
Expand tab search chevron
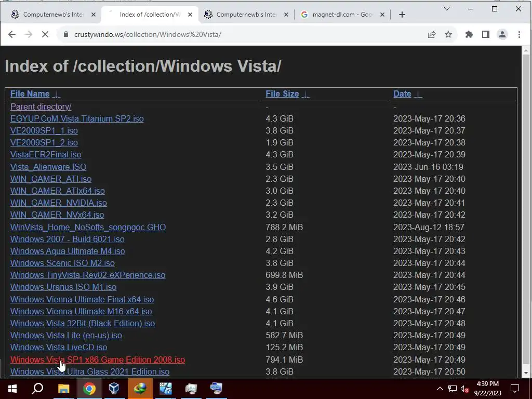pyautogui.click(x=447, y=9)
